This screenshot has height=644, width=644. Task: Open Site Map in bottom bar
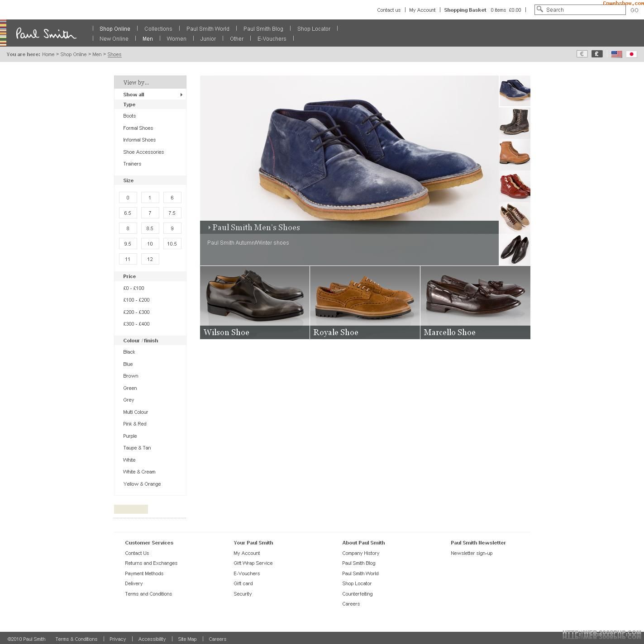tap(187, 639)
